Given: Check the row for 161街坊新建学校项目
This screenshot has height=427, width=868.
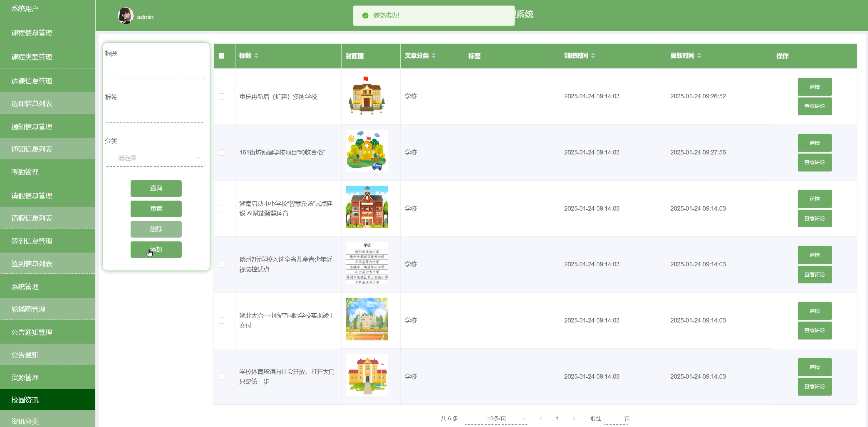Looking at the screenshot, I should (x=221, y=152).
